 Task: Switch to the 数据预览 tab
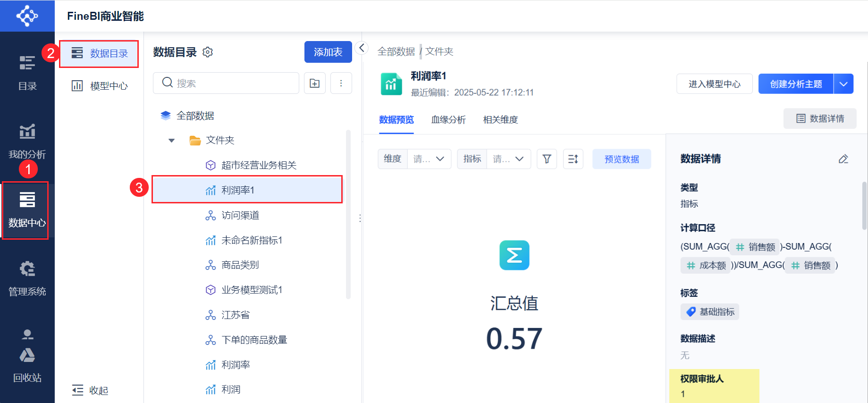(x=396, y=120)
